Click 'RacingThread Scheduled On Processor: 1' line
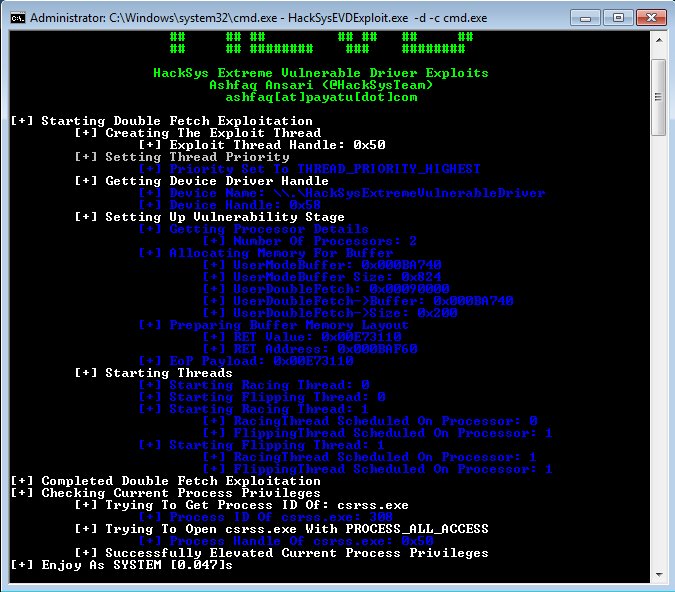 370,457
